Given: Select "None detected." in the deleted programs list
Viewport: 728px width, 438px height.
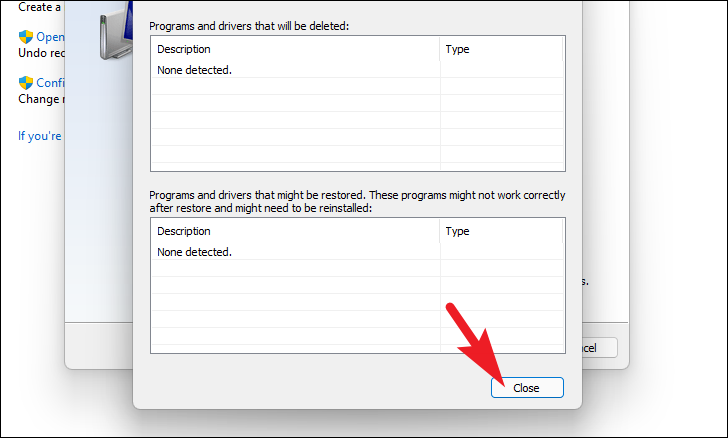Looking at the screenshot, I should pyautogui.click(x=195, y=70).
